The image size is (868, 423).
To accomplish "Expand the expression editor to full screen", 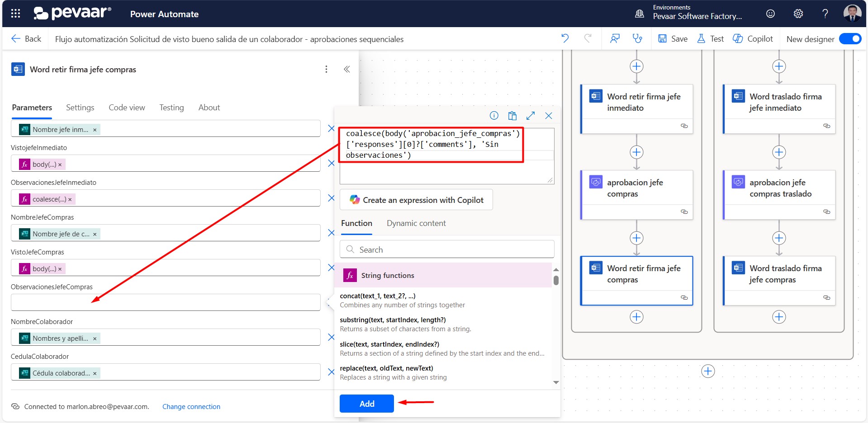I will [531, 116].
